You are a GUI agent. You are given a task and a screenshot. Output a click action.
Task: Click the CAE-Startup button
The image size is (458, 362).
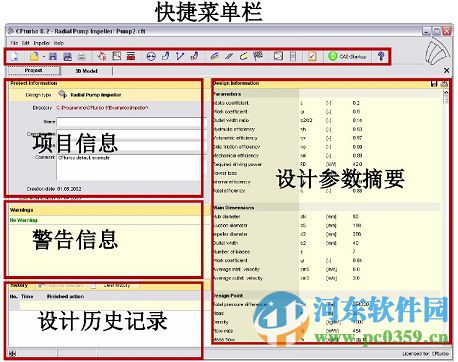tap(347, 56)
